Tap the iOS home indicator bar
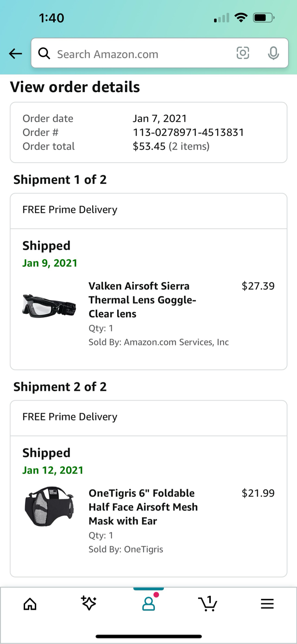Viewport: 297px width, 644px height. coord(148,636)
